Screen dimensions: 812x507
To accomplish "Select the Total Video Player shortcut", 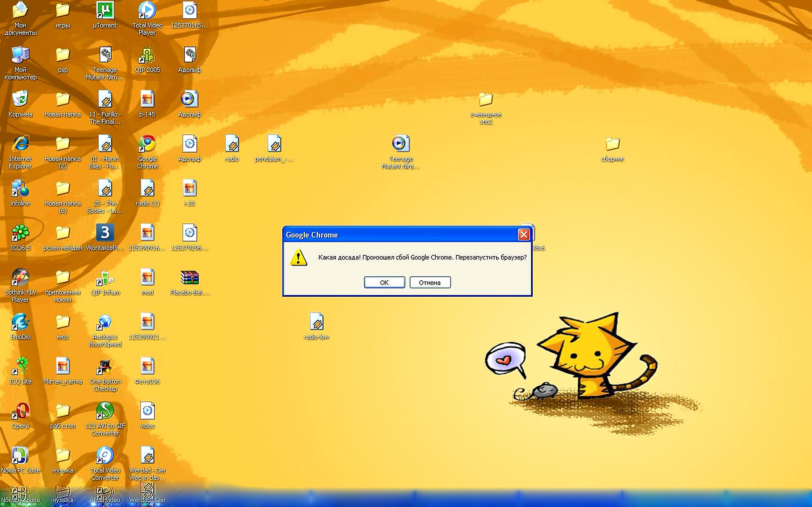I will 147,11.
